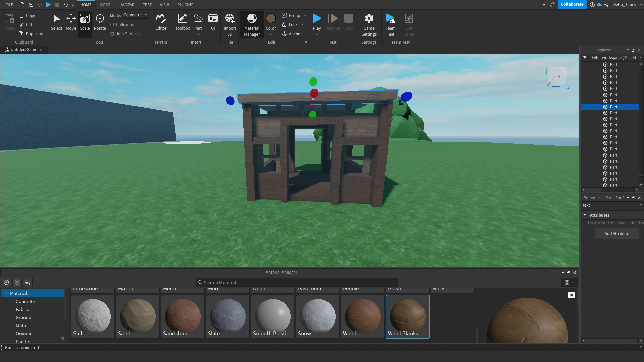Click the paint bucket icon in Material Manager
Viewport: 644px width, 362px height.
tap(28, 282)
